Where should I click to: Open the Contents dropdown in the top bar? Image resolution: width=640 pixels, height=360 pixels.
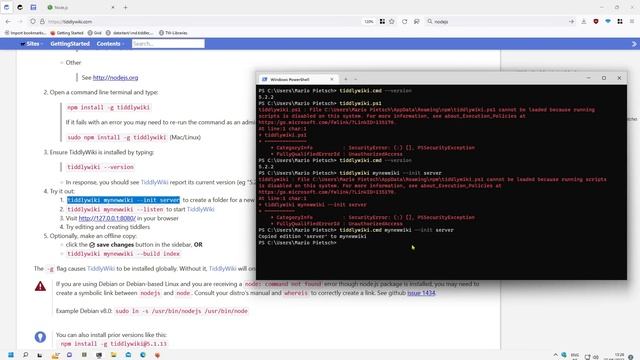point(110,44)
